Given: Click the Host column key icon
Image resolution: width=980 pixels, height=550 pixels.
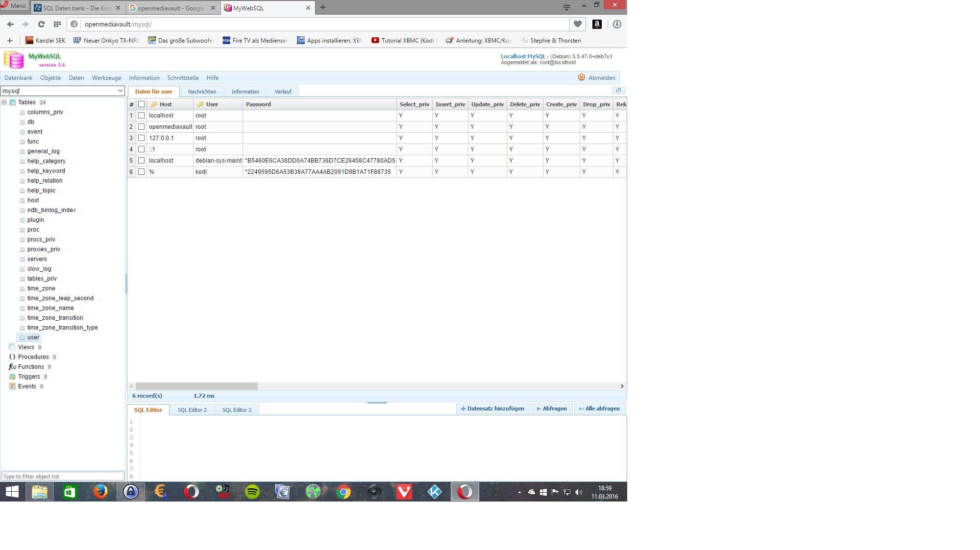Looking at the screenshot, I should pos(154,104).
